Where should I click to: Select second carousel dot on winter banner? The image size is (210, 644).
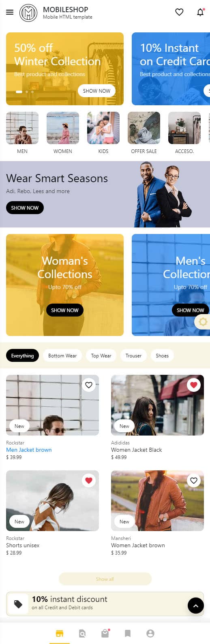pyautogui.click(x=27, y=92)
